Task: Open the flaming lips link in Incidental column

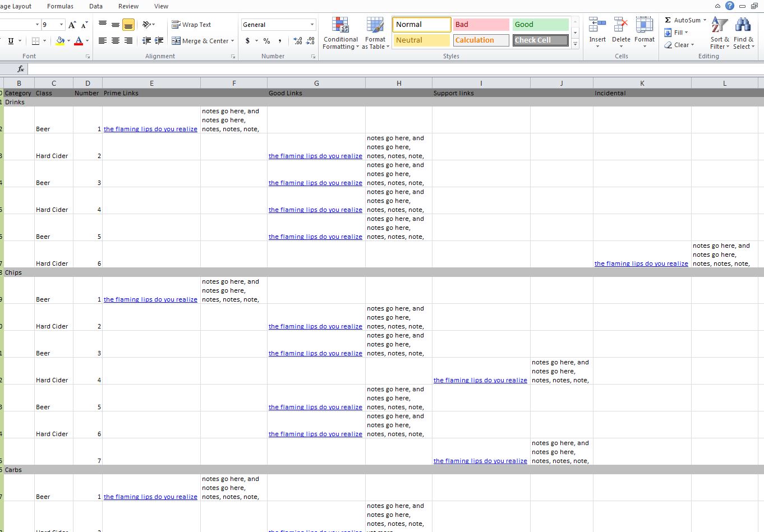Action: (x=641, y=263)
